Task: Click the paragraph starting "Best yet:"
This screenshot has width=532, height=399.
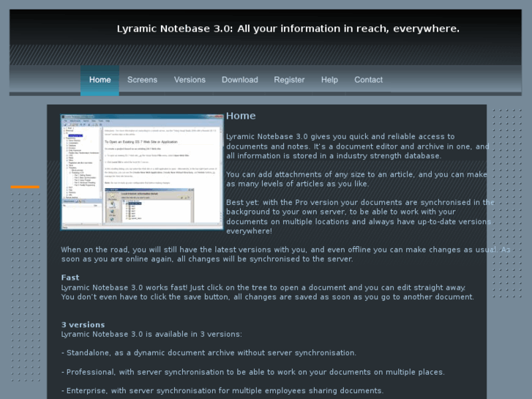Action: pyautogui.click(x=360, y=217)
